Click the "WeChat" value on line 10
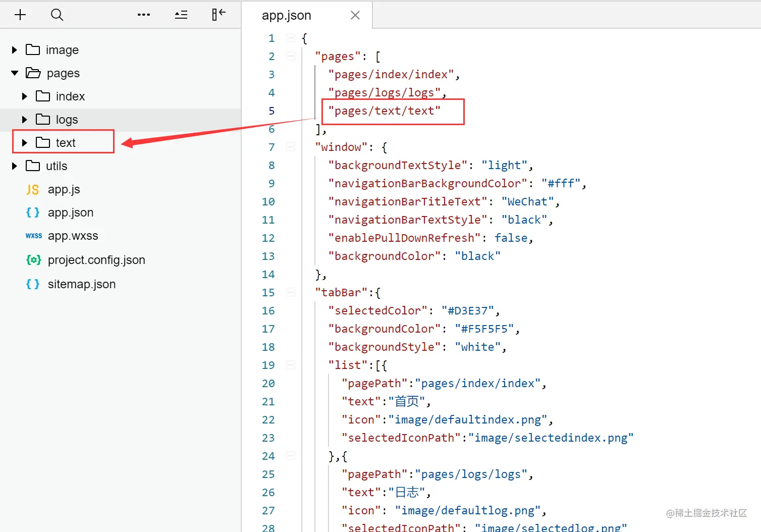The width and height of the screenshot is (761, 532). point(527,201)
